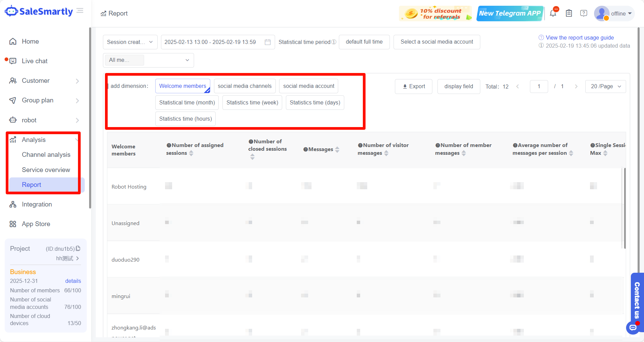Toggle the Statistics time (days) dimension
The width and height of the screenshot is (644, 342).
[315, 103]
